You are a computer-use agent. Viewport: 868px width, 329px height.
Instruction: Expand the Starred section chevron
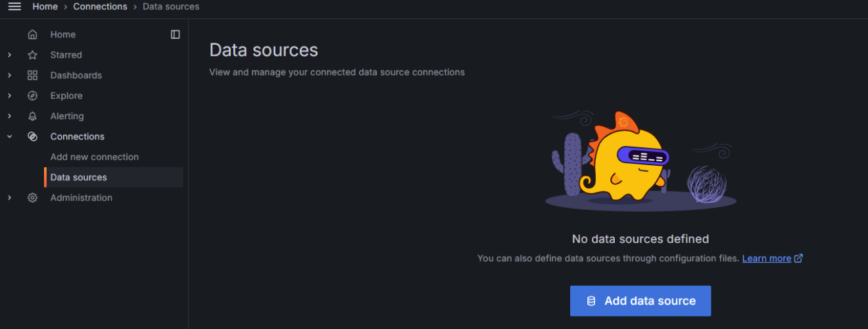(x=9, y=55)
